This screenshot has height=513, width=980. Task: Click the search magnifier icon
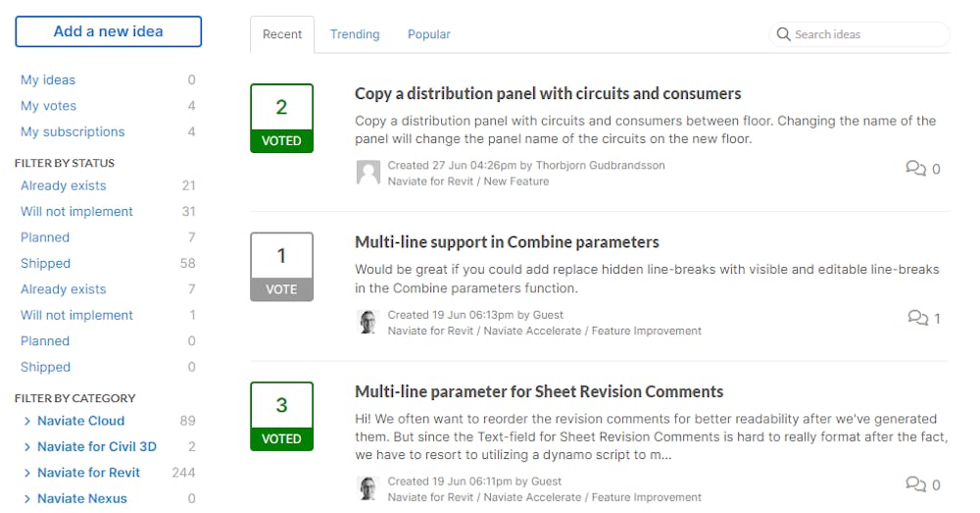pos(783,34)
